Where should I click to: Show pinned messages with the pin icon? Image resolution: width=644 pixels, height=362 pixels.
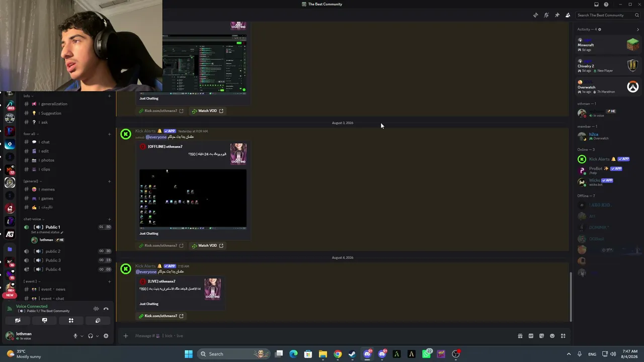click(x=557, y=15)
